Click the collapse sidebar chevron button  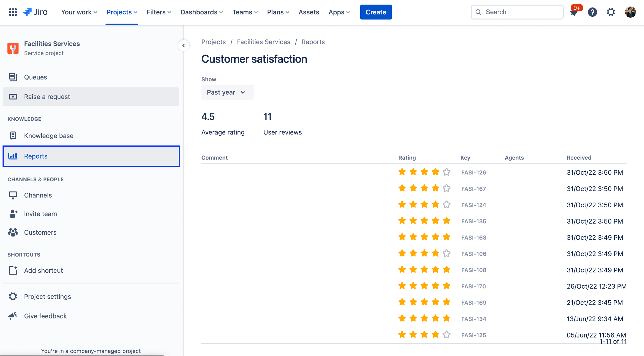coord(184,45)
